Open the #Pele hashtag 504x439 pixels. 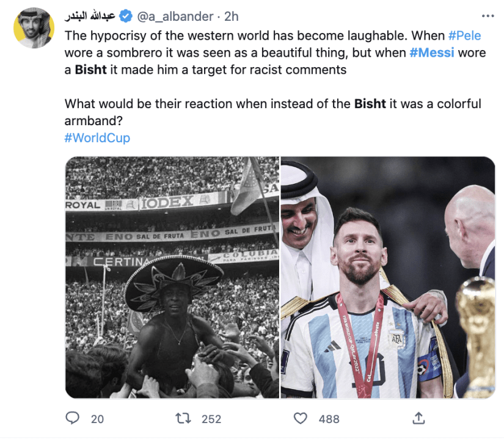tap(464, 35)
